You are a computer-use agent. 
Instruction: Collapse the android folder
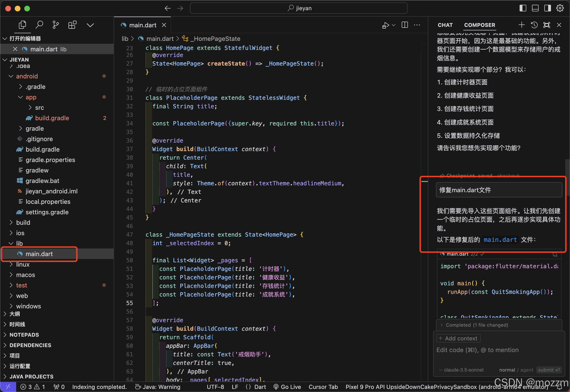pos(27,76)
